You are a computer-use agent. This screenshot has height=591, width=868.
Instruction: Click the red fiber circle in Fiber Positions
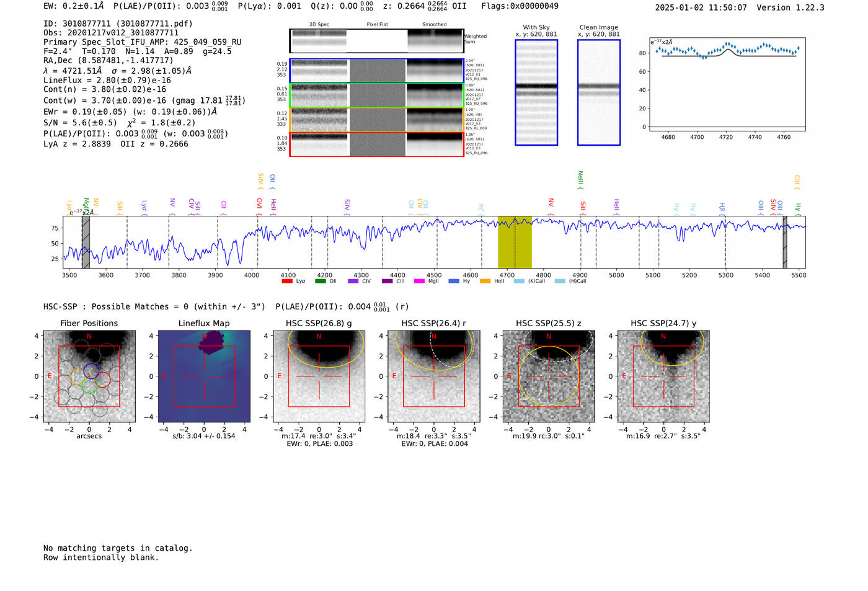102,380
